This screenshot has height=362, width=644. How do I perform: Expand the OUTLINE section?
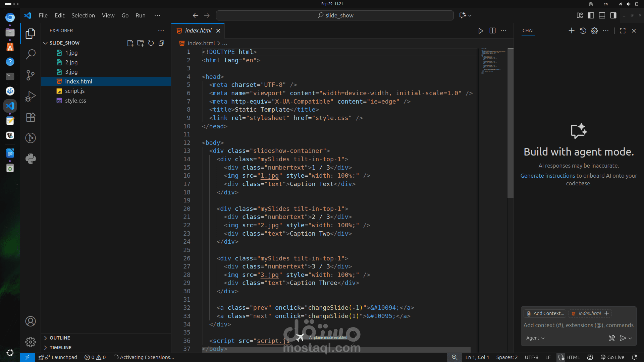[60, 338]
